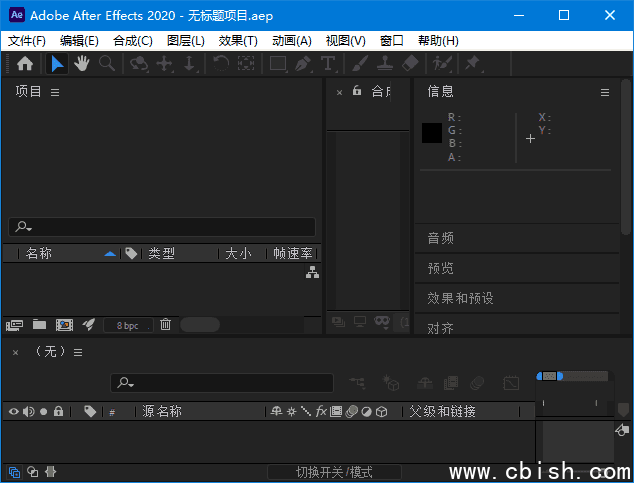This screenshot has height=483, width=634.
Task: Select the Pan Behind anchor point tool
Action: pos(246,63)
